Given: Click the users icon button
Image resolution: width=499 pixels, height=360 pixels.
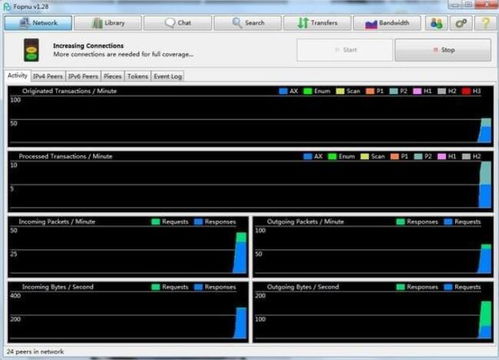Looking at the screenshot, I should coord(436,23).
